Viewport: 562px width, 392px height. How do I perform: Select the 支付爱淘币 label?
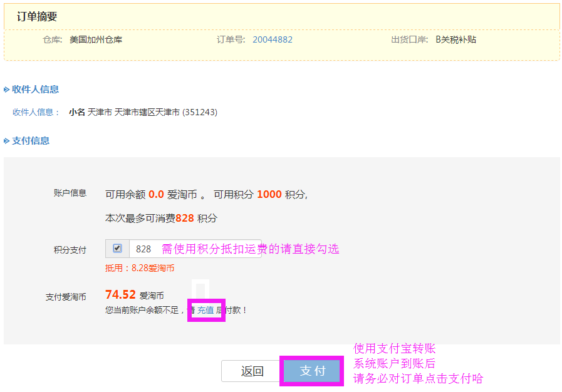pos(66,297)
